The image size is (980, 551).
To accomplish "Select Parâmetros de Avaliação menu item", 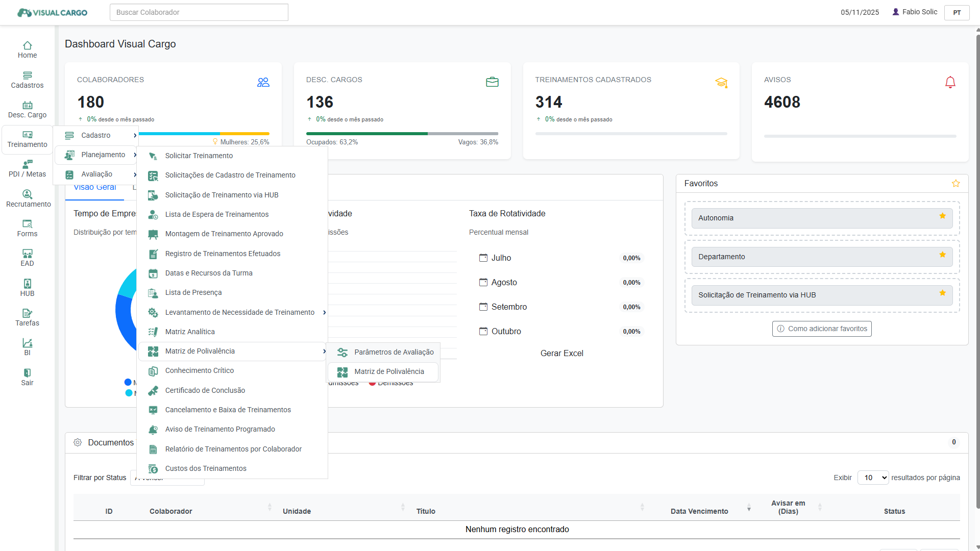I will click(x=394, y=352).
